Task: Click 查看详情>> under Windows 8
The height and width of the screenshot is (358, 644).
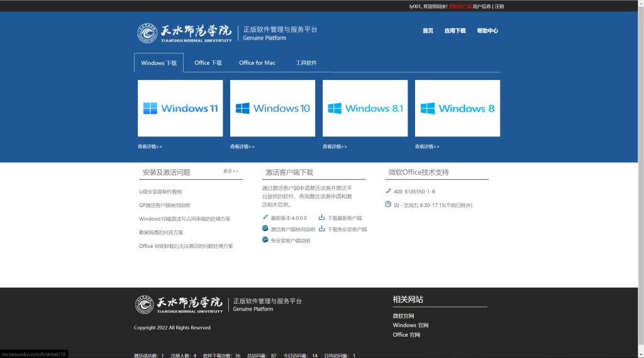Action: 427,147
